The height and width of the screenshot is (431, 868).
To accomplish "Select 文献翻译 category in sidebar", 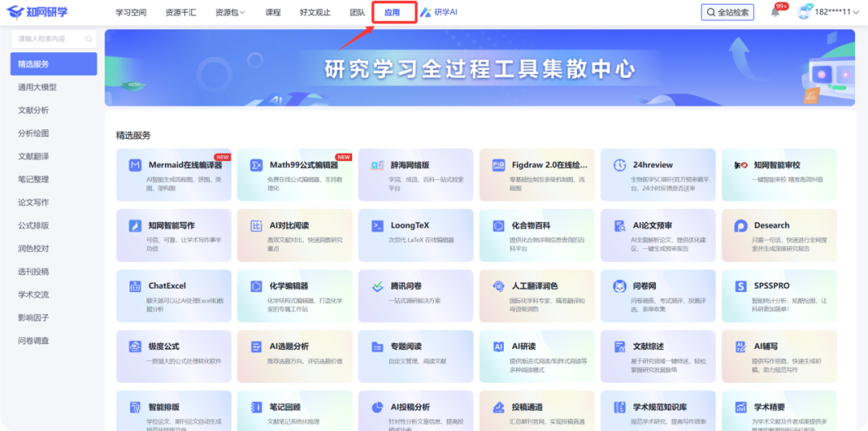I will click(x=34, y=156).
